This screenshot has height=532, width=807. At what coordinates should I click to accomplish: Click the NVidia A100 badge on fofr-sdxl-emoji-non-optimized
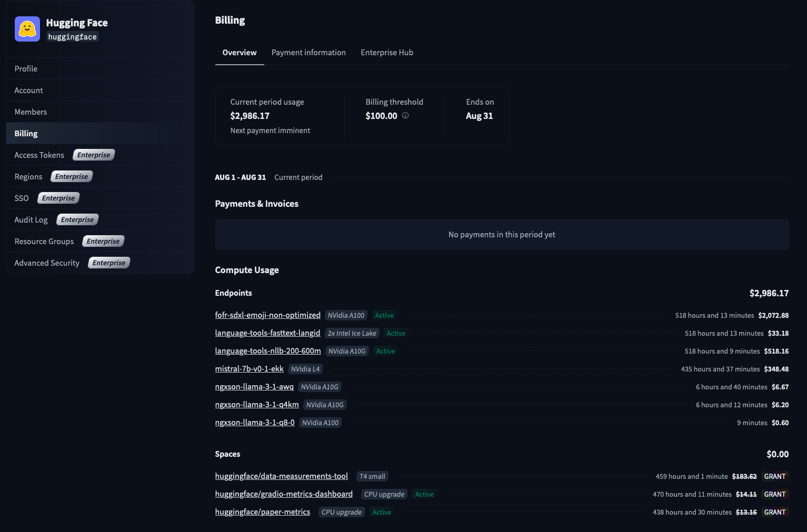click(x=346, y=315)
